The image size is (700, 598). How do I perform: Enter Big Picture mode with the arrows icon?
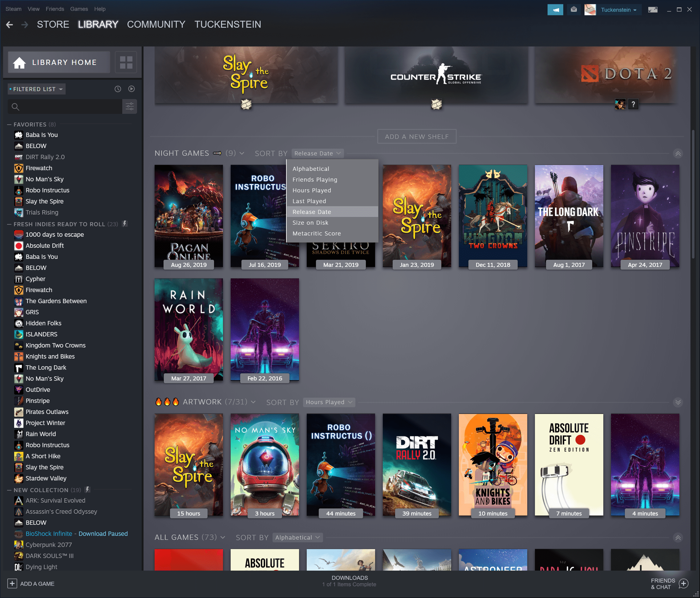(653, 10)
